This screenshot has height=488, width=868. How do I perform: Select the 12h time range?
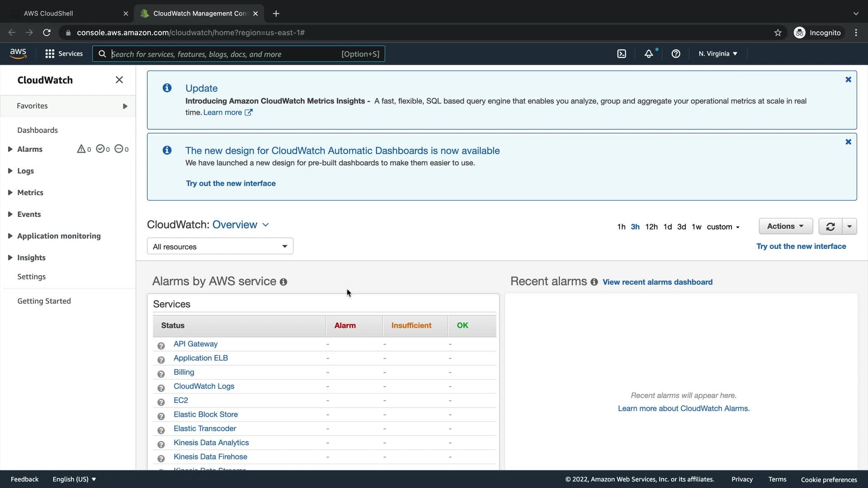[x=651, y=227]
